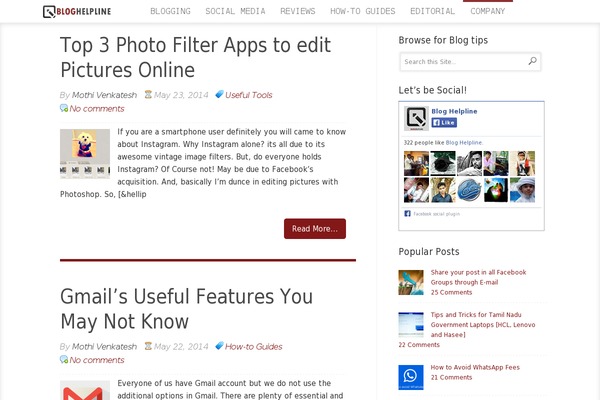Screen dimensions: 600x400
Task: Click the Read More button
Action: coord(315,229)
